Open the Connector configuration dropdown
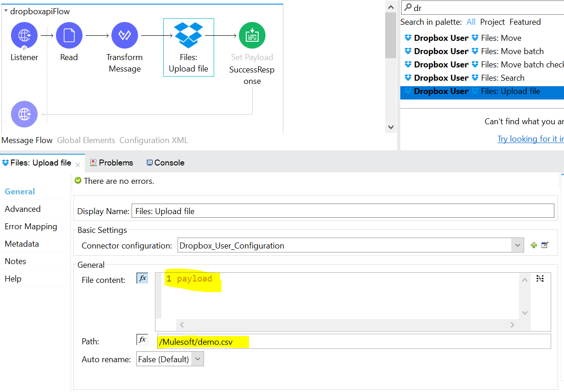 pyautogui.click(x=518, y=245)
